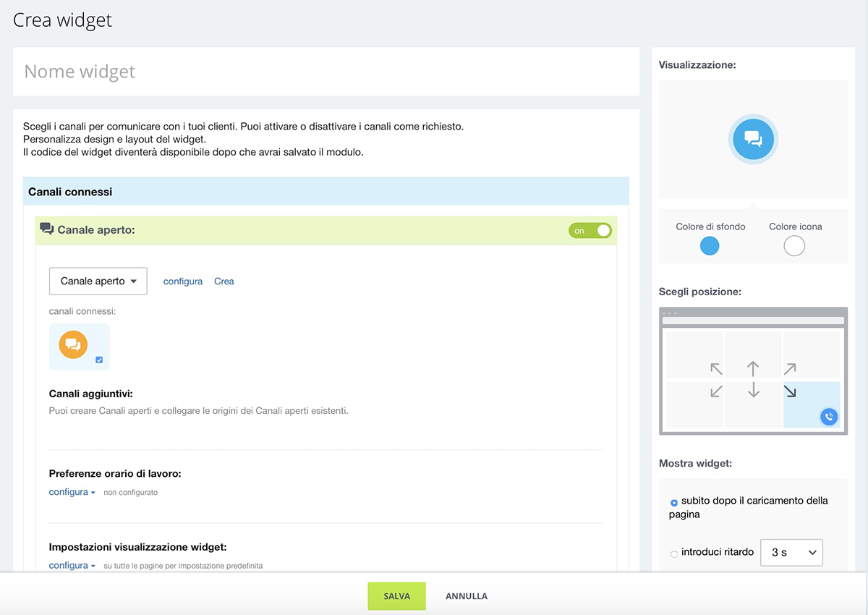Click the blue widget preview chat bubble
This screenshot has height=615, width=868.
[x=753, y=140]
